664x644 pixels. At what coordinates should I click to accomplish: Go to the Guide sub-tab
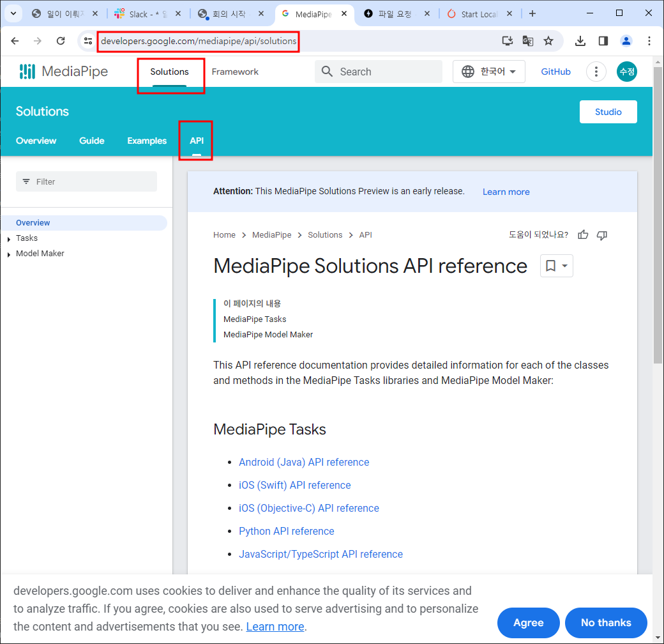point(92,141)
